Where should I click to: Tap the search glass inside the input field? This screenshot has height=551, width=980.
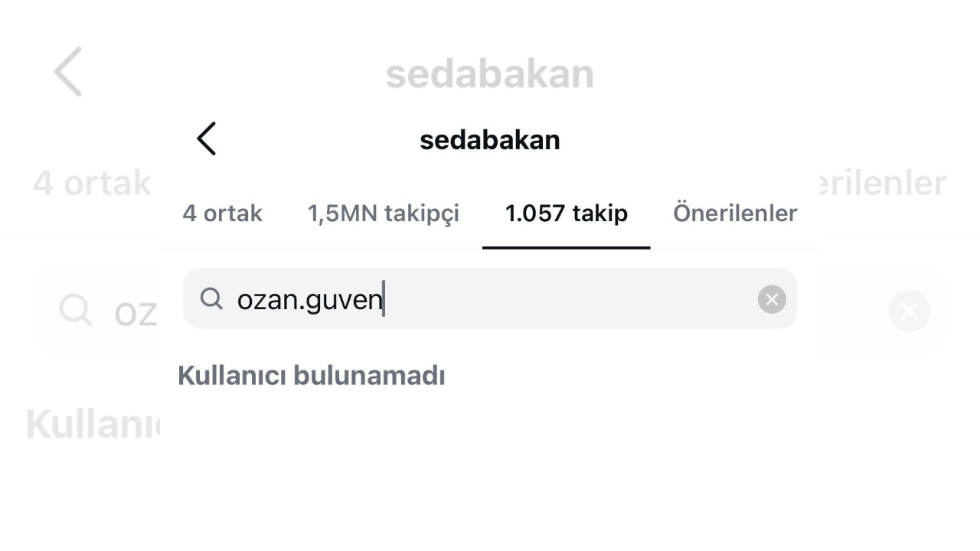(x=211, y=299)
